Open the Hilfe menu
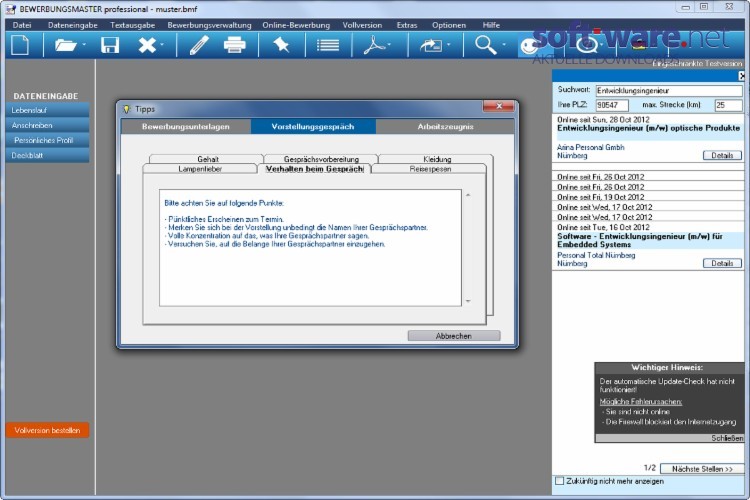 [491, 25]
